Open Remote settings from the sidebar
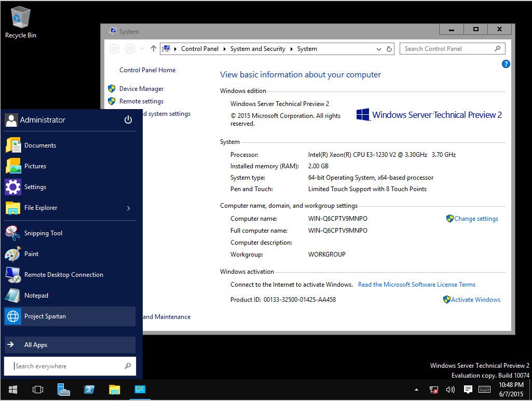This screenshot has width=532, height=401. (x=141, y=101)
